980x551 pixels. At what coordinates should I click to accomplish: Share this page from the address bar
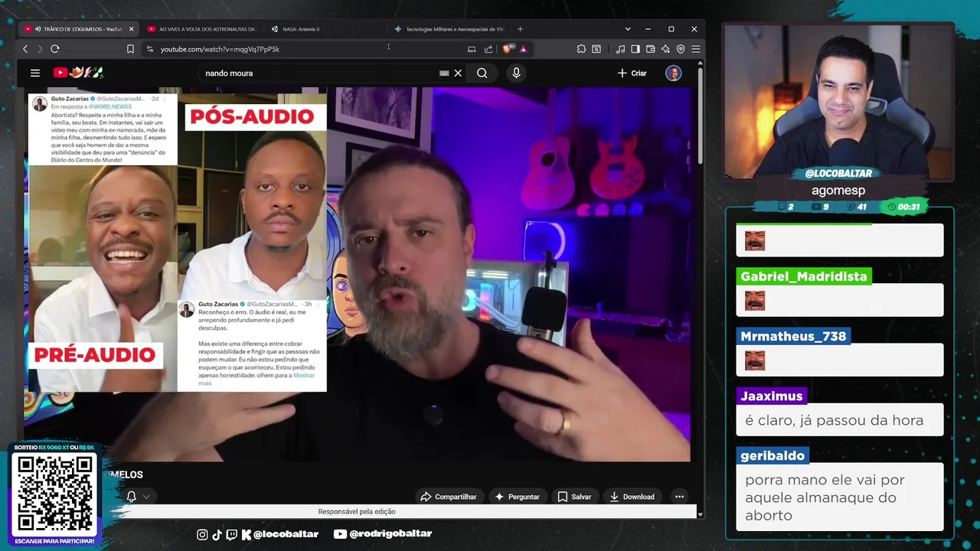(x=488, y=49)
